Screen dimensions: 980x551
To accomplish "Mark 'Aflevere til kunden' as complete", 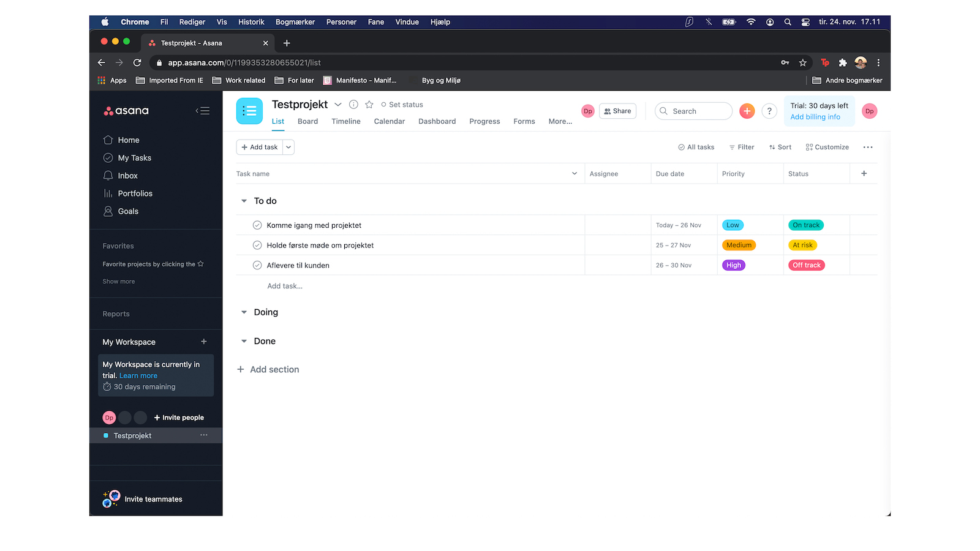I will (x=257, y=264).
